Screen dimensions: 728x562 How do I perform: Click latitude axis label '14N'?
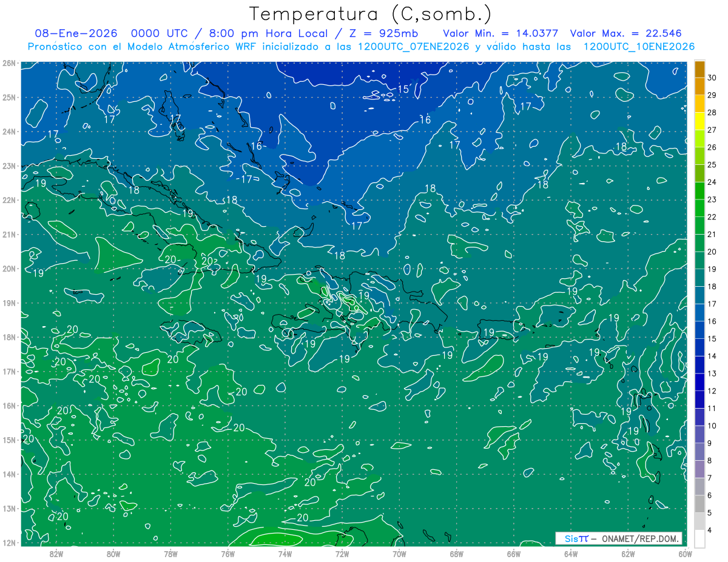8,474
